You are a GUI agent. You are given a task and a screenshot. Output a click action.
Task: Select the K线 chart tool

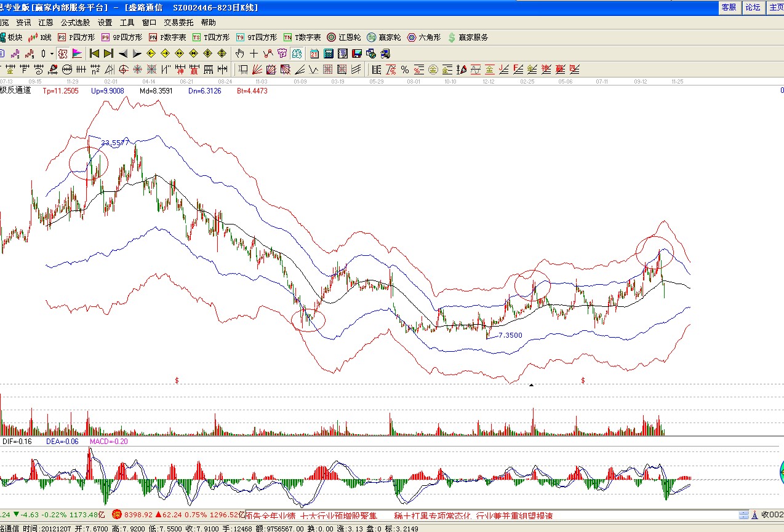tap(39, 37)
